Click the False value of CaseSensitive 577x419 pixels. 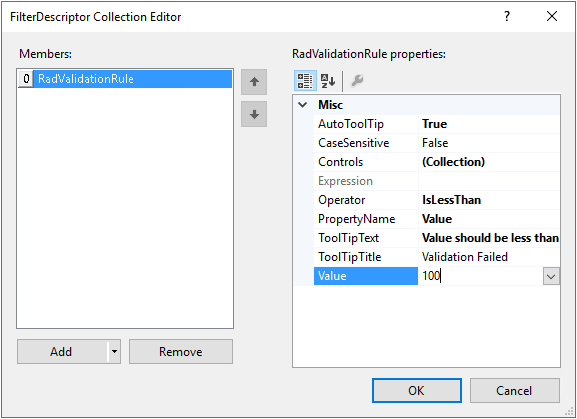(435, 143)
